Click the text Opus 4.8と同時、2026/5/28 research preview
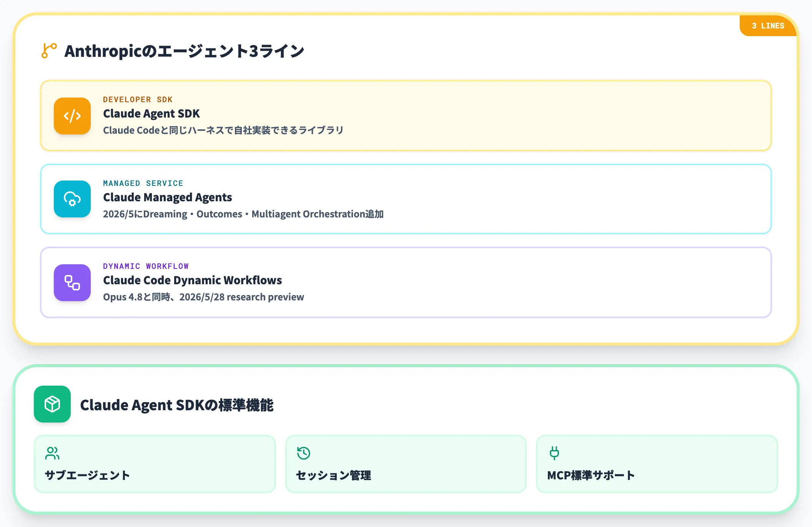812x527 pixels. (x=203, y=297)
